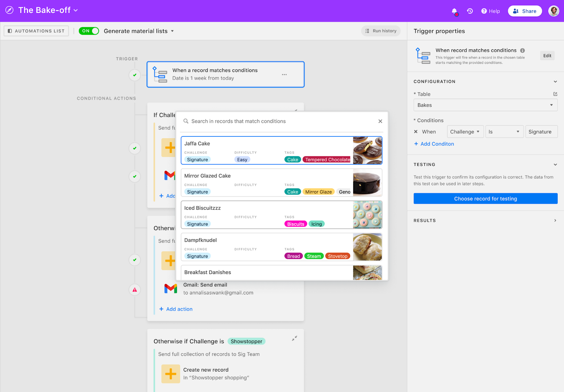Screen dimensions: 564x392
Task: Collapse the Showstopper conditional group
Action: (294, 338)
